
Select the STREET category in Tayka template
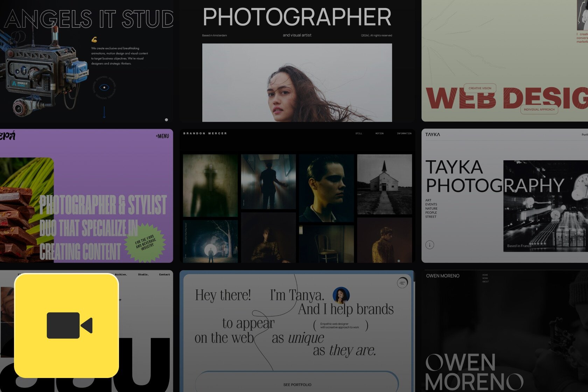tap(431, 217)
